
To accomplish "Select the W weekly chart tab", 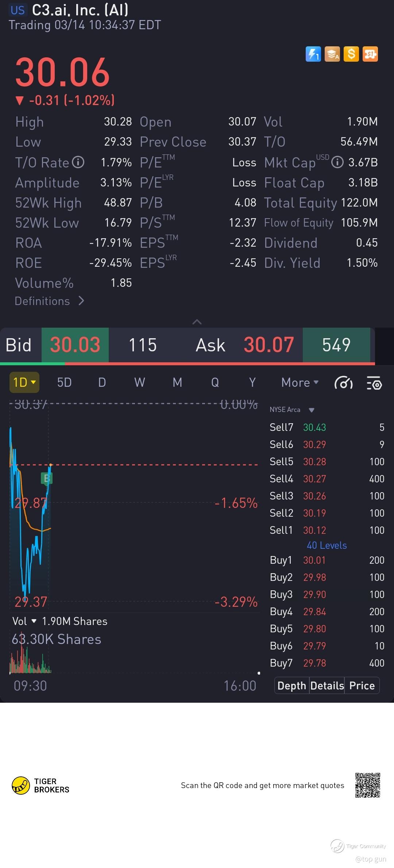I will 139,382.
